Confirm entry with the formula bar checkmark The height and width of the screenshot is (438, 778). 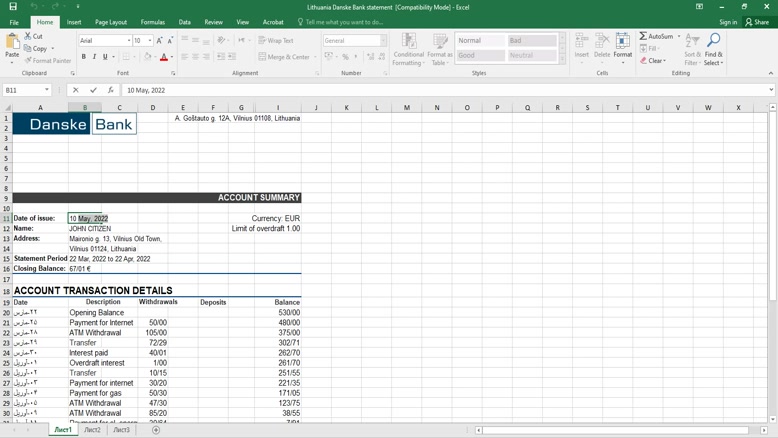pos(93,90)
